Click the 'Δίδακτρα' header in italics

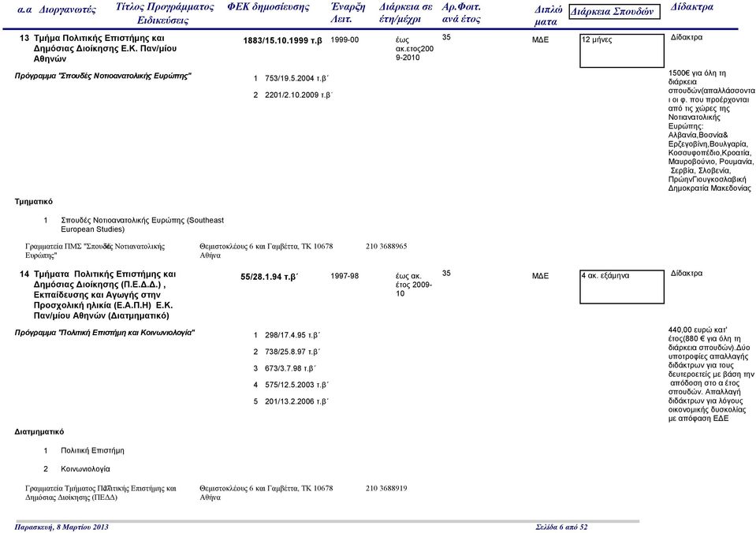tap(691, 7)
